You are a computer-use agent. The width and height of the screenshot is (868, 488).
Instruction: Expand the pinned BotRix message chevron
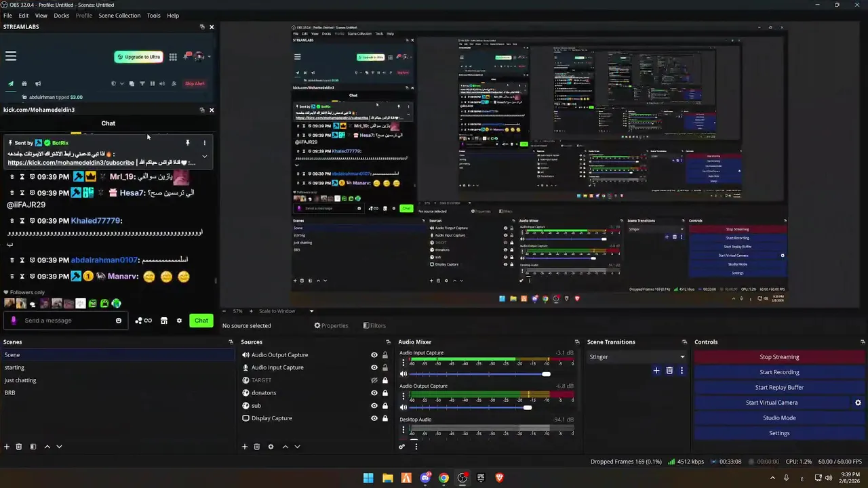pos(204,157)
